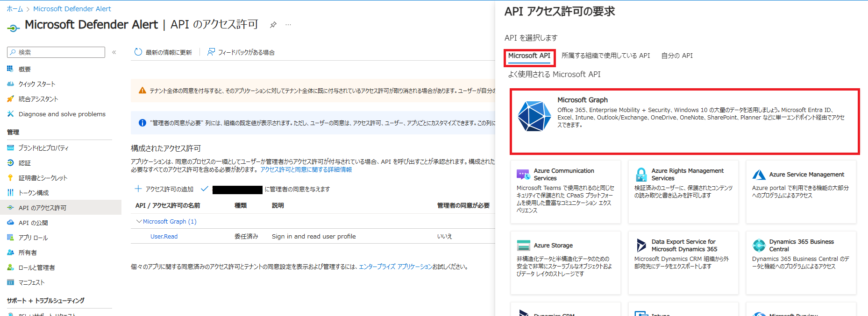Click the 統合アシスタント rocket icon

[x=10, y=99]
